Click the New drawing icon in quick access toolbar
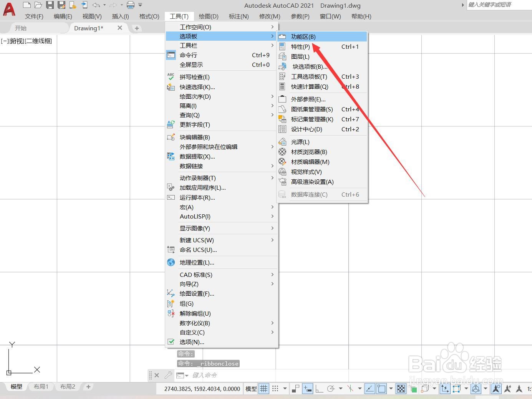The image size is (532, 399). pyautogui.click(x=27, y=5)
